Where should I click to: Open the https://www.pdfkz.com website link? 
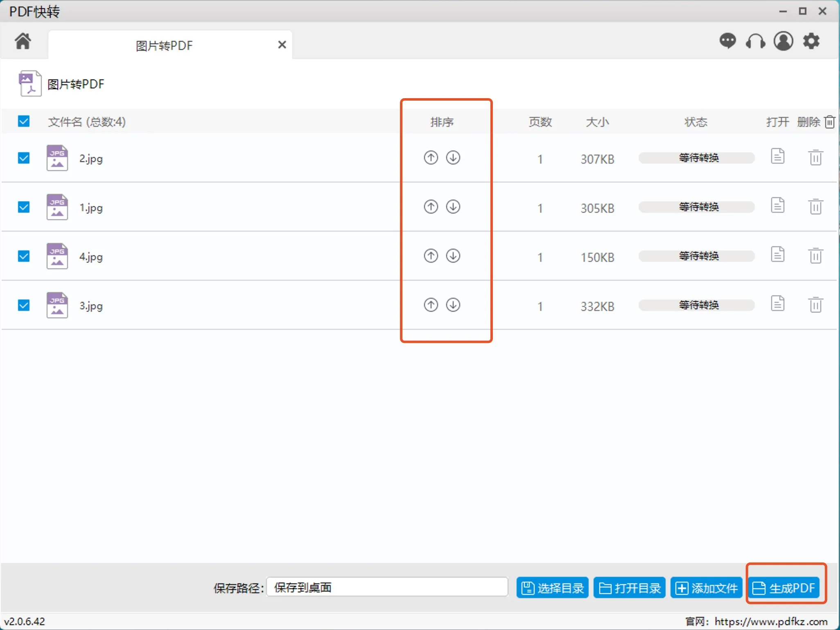[771, 621]
